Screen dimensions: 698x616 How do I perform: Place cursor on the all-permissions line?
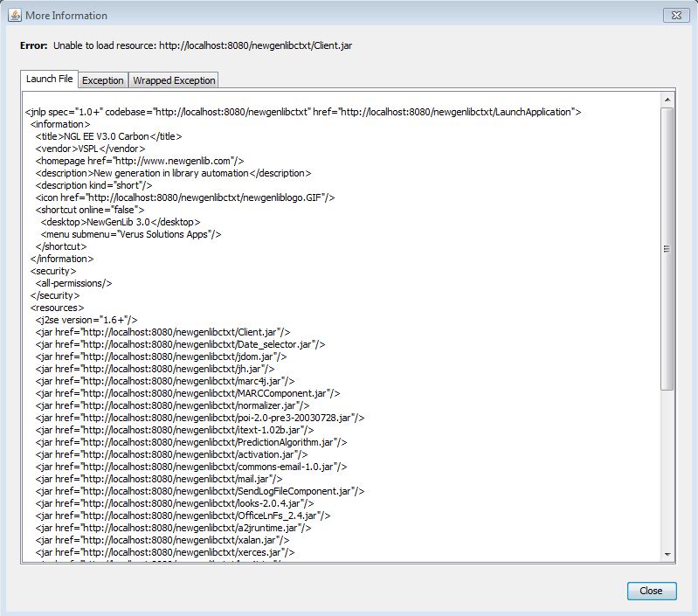[x=73, y=283]
